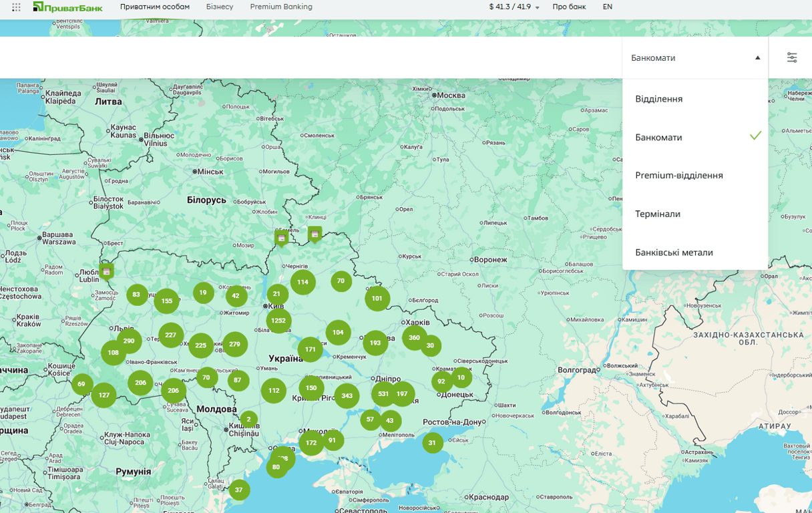Screen dimensions: 812x513
Task: Click the ATM marker near Klintsy
Action: pyautogui.click(x=315, y=234)
